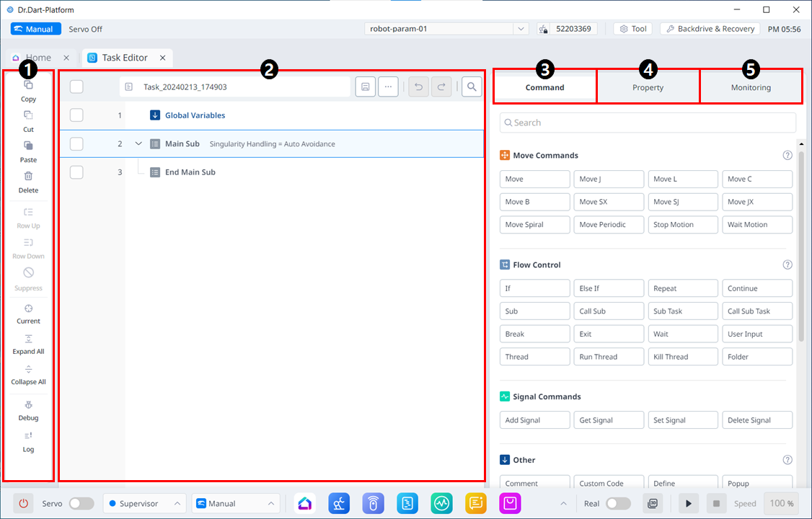
Task: Click the Tool settings icon in the header
Action: pyautogui.click(x=632, y=29)
